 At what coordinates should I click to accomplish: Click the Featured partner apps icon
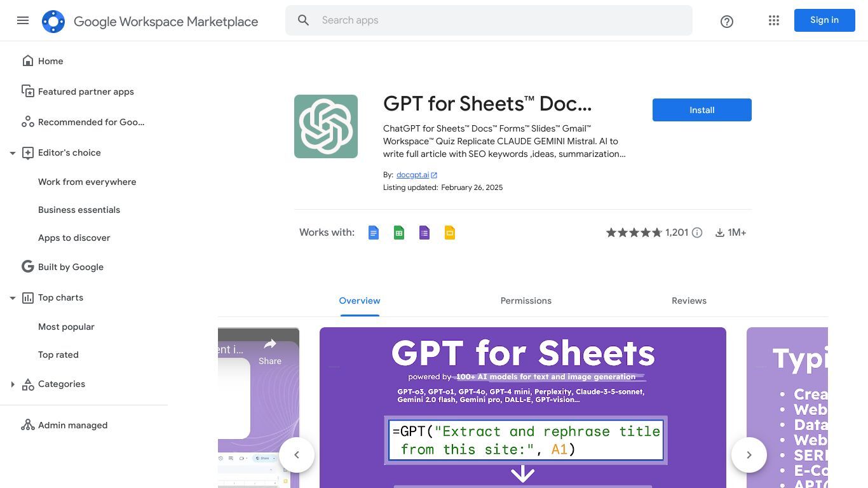(x=28, y=91)
